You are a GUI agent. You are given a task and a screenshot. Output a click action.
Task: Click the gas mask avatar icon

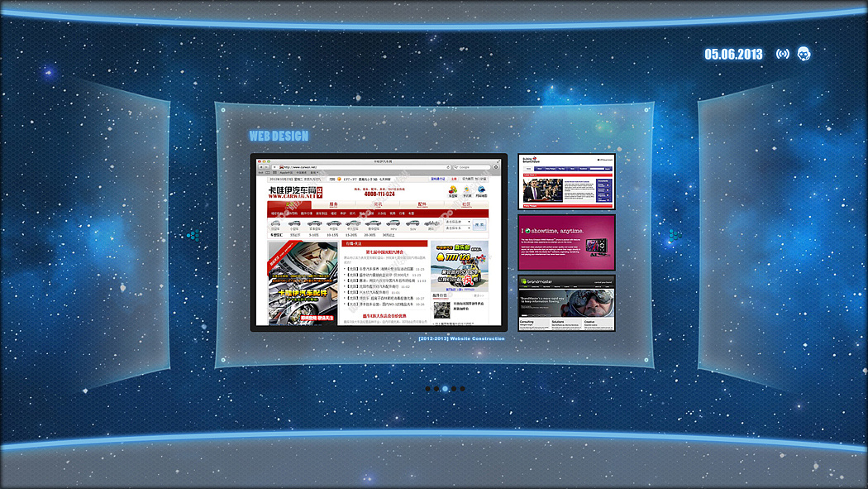(804, 54)
